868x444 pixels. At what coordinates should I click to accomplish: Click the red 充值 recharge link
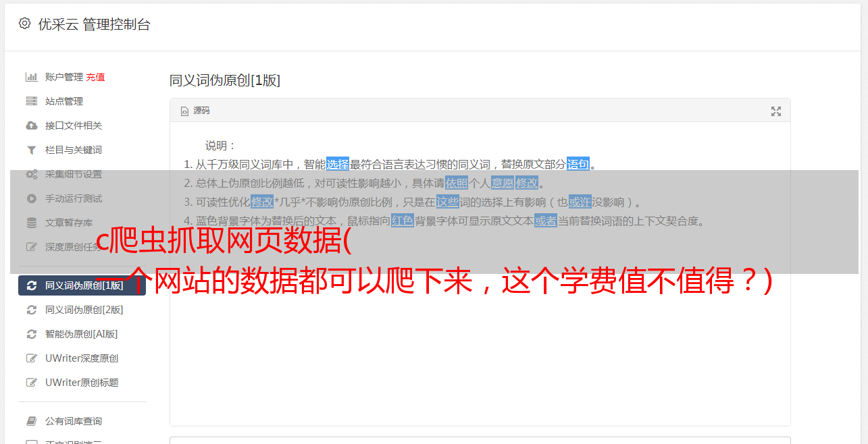coord(95,77)
